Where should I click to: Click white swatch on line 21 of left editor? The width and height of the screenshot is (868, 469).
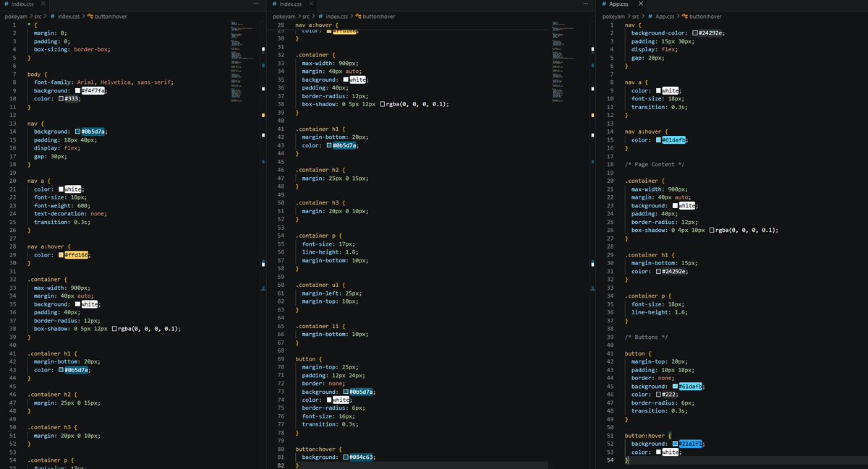(x=61, y=189)
